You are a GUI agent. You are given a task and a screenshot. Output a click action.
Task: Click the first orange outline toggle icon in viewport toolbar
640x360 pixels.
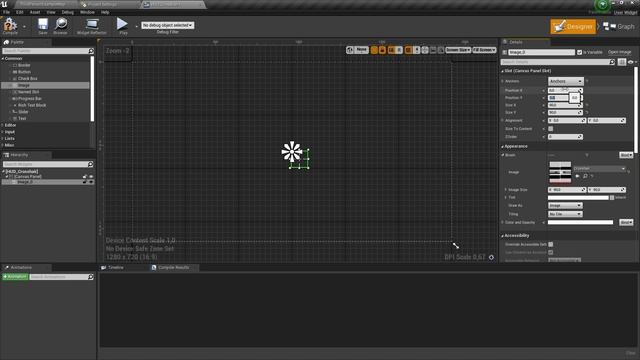(x=374, y=50)
